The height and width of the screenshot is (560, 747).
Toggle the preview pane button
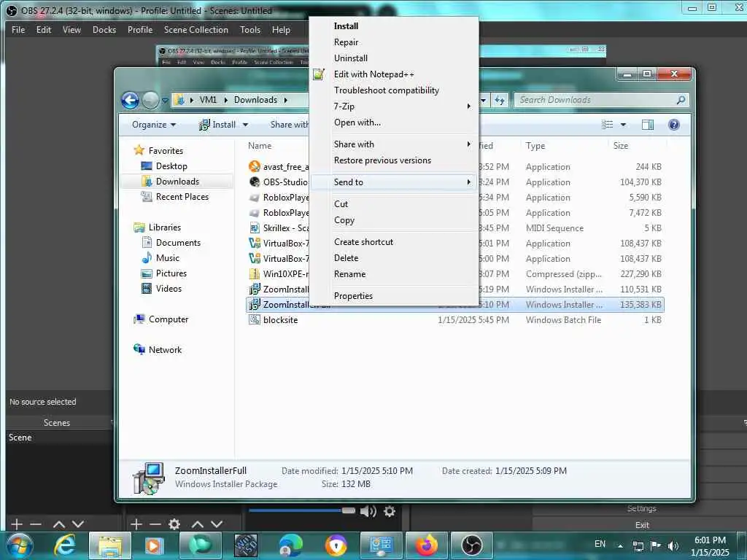pos(648,125)
